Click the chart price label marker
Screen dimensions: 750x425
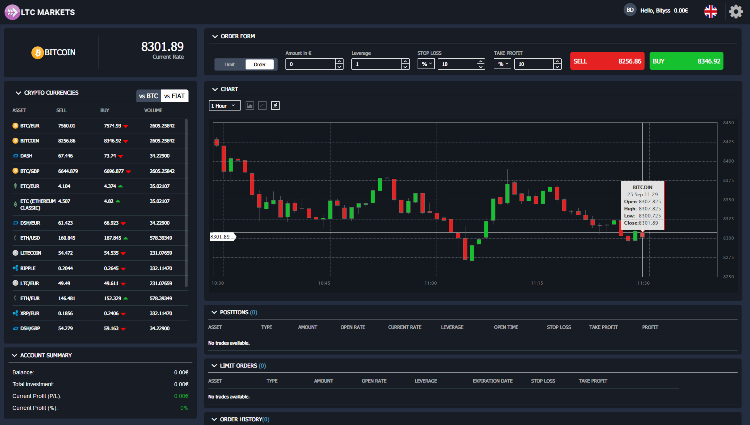click(x=222, y=237)
